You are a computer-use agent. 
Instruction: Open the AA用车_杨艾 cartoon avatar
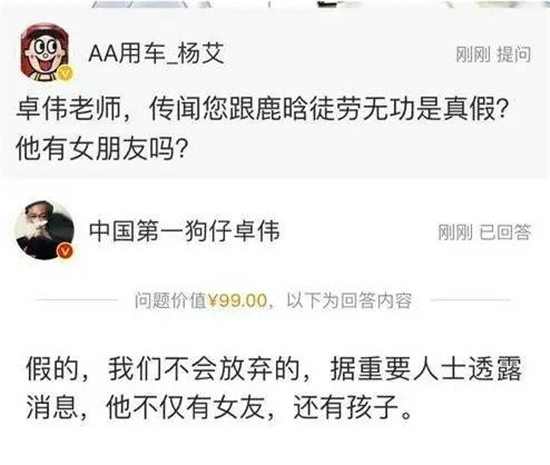pyautogui.click(x=45, y=53)
